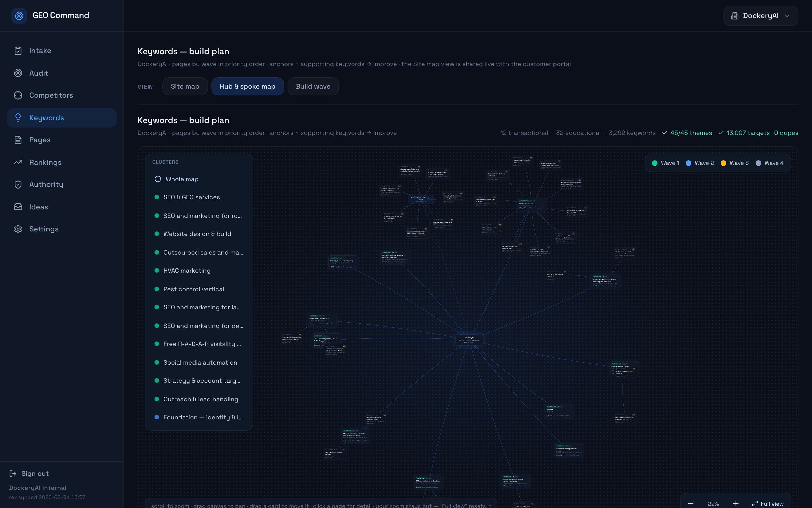Click the zoom out minus icon

coord(690,504)
